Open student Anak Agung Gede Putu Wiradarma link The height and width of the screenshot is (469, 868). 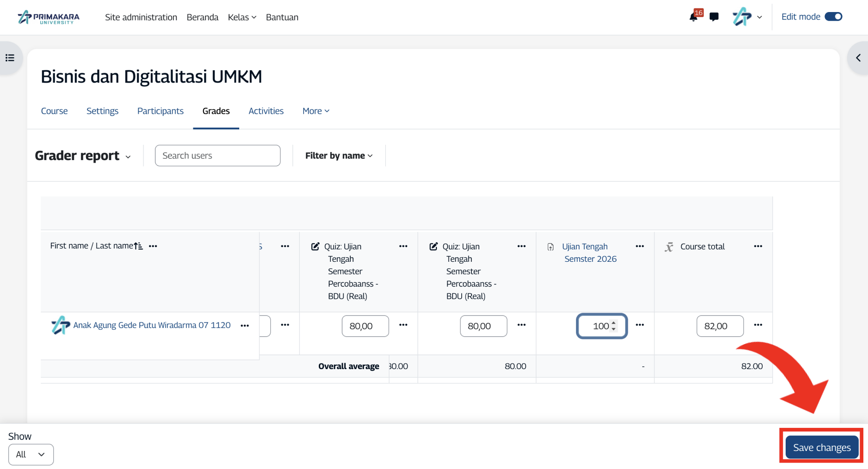tap(152, 325)
